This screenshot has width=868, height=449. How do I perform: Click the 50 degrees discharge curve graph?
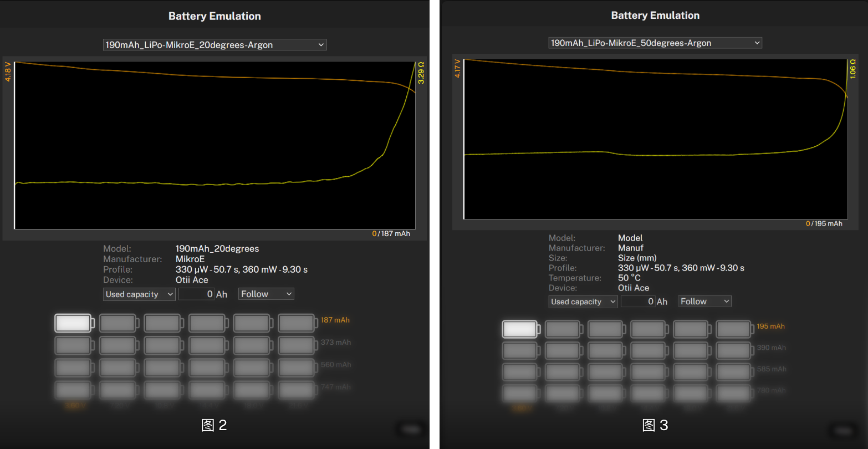(656, 139)
